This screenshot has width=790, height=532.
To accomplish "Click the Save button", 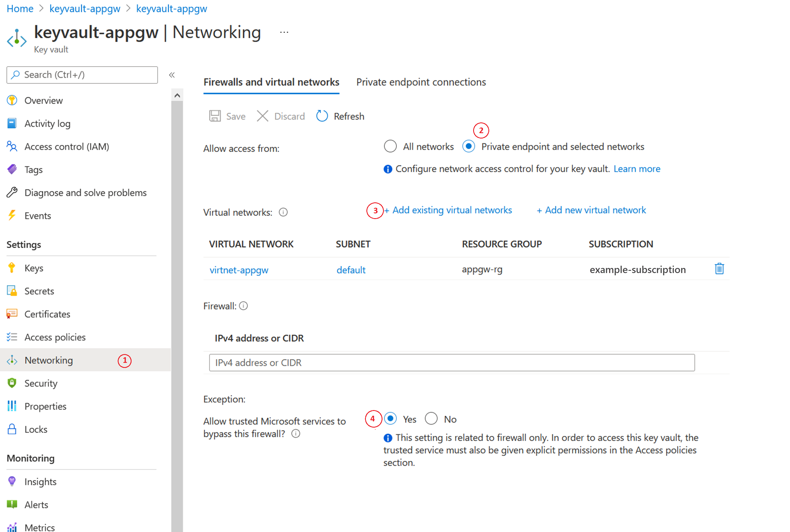I will [229, 116].
